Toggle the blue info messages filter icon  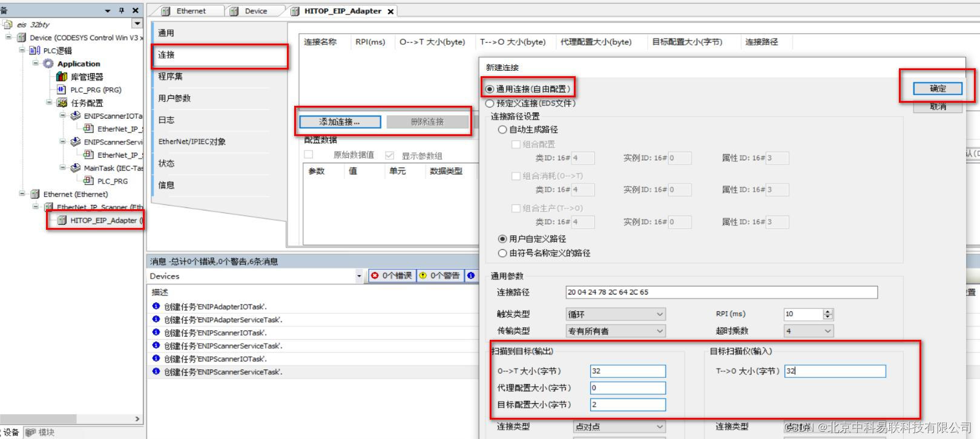click(471, 276)
